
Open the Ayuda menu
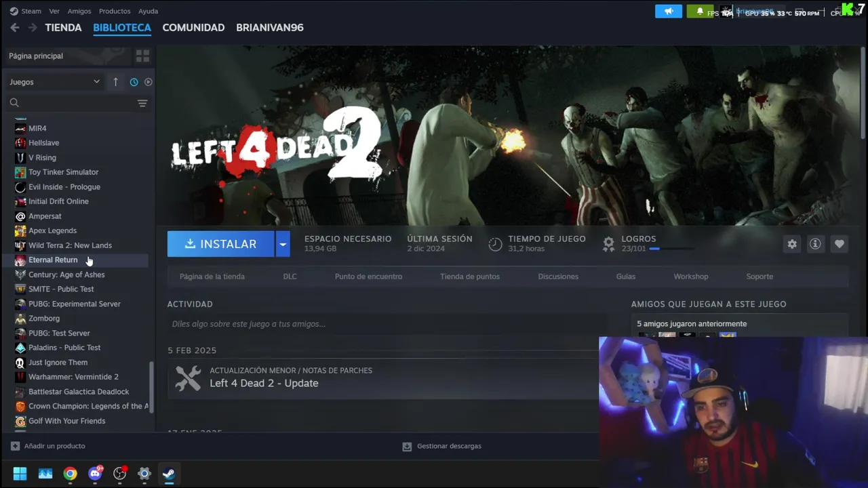(x=148, y=11)
